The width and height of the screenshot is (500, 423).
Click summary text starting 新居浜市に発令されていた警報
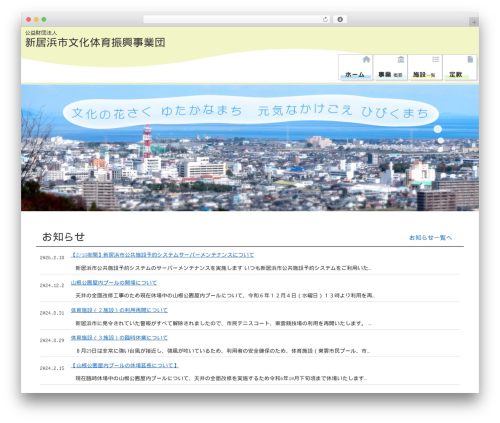click(223, 323)
